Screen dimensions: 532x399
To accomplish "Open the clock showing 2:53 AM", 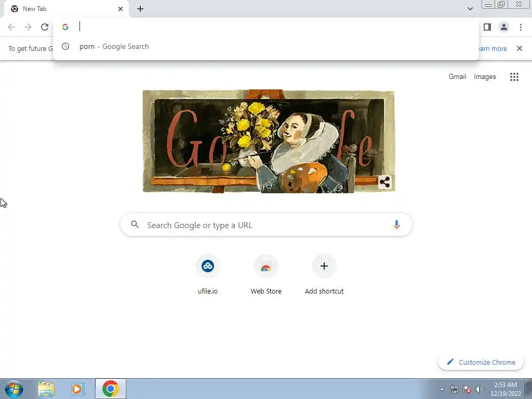I will 506,389.
